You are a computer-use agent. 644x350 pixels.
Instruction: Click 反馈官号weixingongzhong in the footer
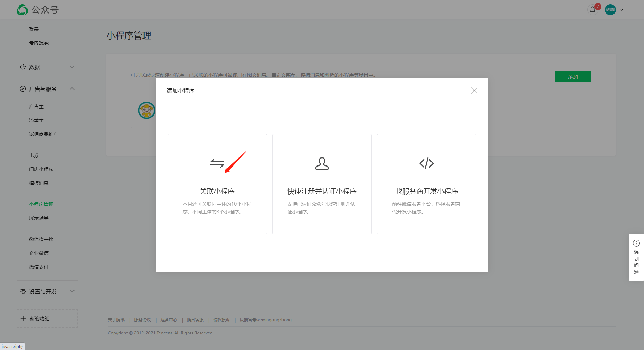(x=266, y=320)
